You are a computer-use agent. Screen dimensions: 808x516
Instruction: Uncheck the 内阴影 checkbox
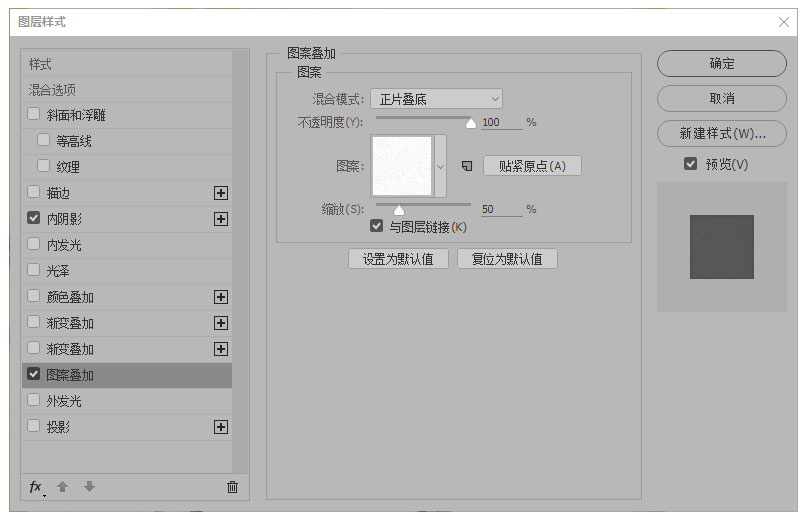33,218
